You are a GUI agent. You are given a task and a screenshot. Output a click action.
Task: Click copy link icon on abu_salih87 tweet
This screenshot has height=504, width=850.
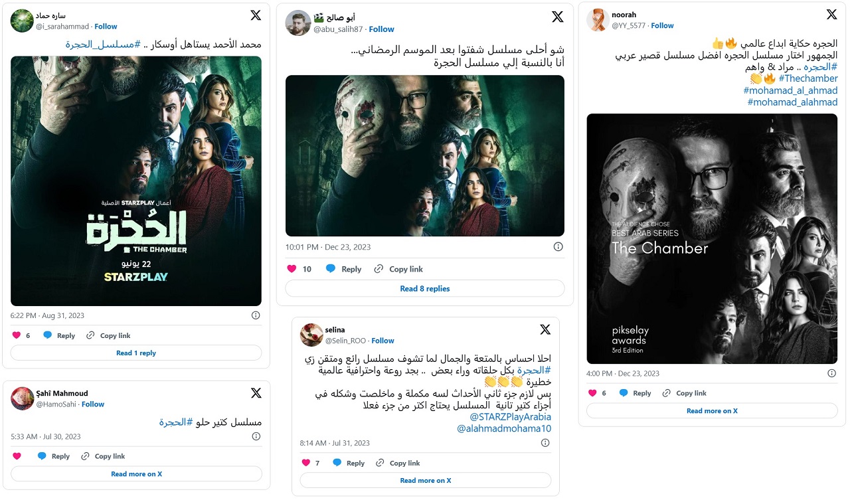379,269
